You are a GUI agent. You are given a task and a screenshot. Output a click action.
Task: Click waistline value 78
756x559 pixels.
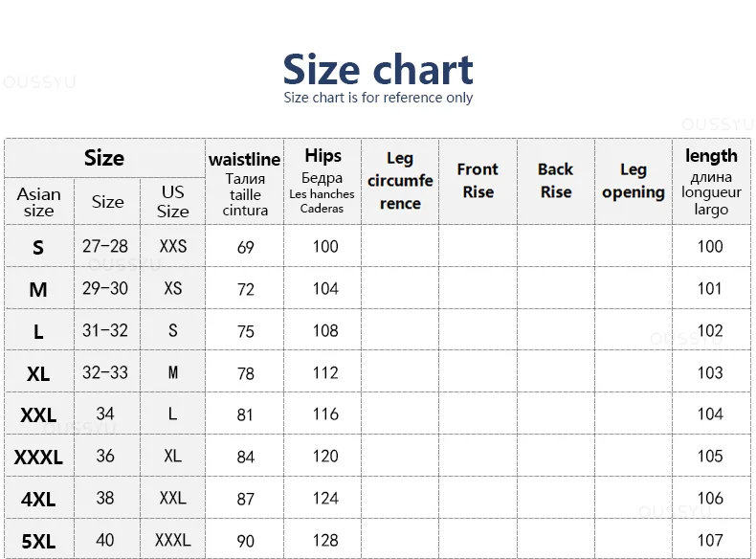click(245, 373)
